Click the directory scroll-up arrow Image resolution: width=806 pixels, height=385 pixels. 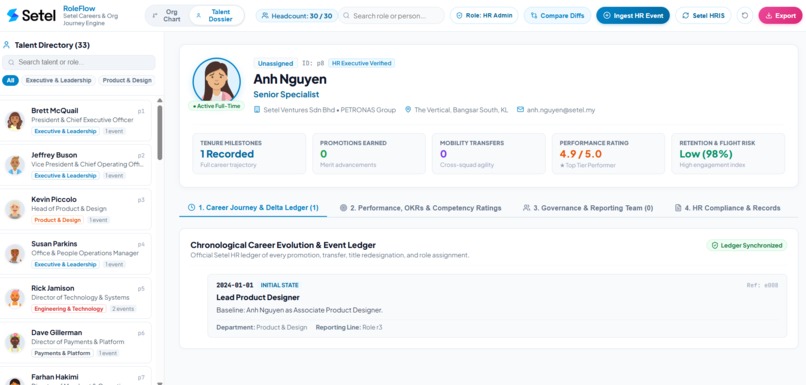(160, 100)
